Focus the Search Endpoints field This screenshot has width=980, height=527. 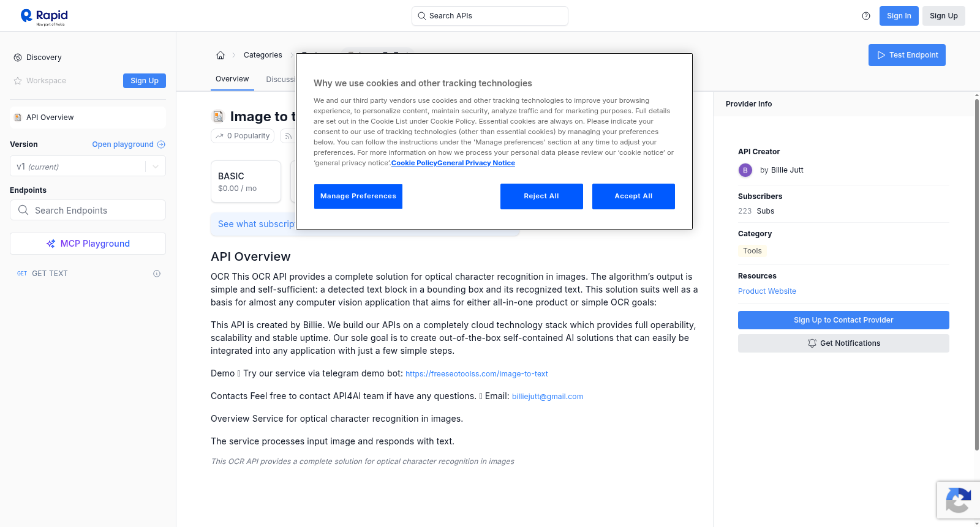[x=88, y=210]
